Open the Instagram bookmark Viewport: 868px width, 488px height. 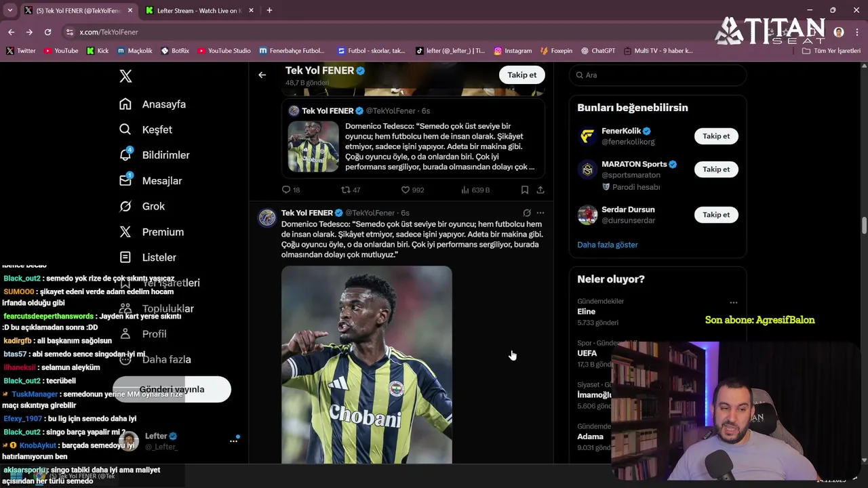[x=513, y=51]
